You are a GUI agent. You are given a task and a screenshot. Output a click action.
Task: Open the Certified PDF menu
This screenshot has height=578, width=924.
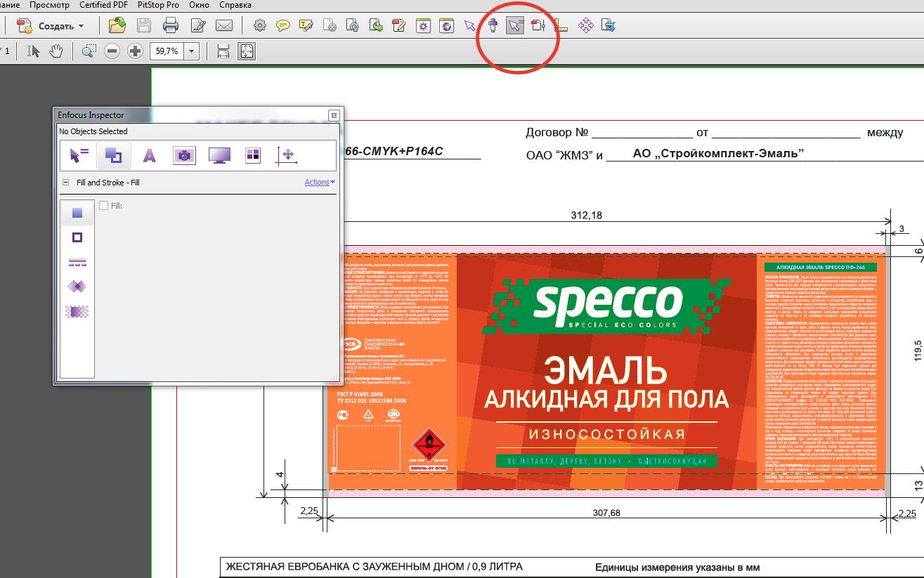tap(104, 5)
